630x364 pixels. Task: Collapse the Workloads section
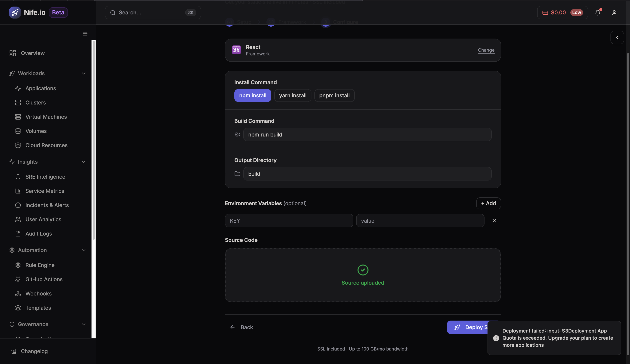(x=84, y=73)
